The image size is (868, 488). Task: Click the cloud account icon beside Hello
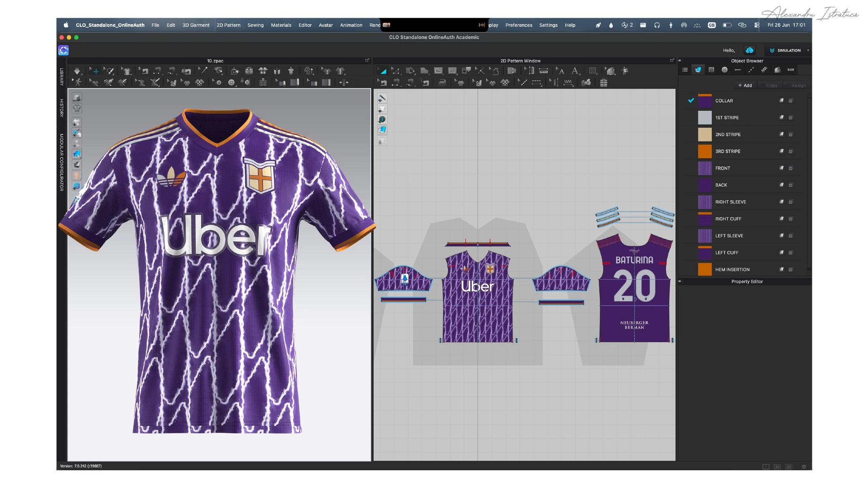point(749,50)
